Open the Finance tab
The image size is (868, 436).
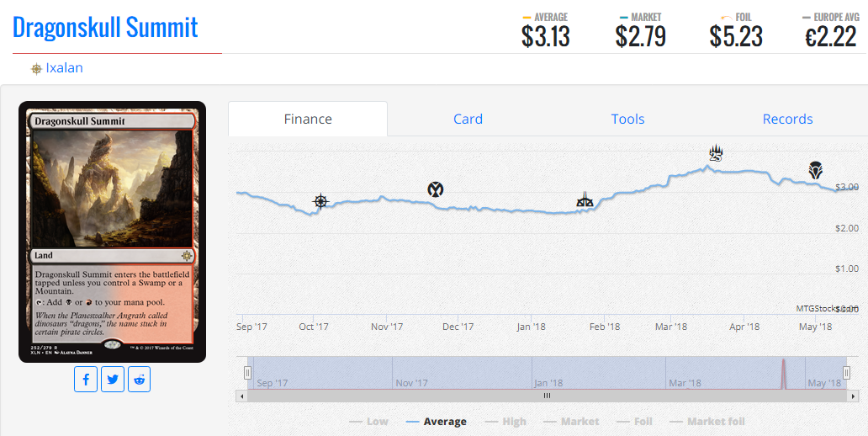pos(308,119)
